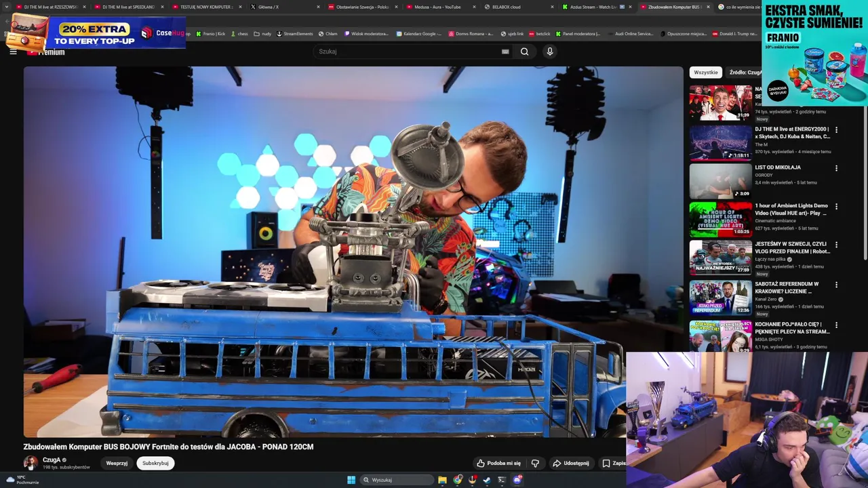
Task: Open JESTEŚMY W SZWECJI video title
Action: click(792, 247)
